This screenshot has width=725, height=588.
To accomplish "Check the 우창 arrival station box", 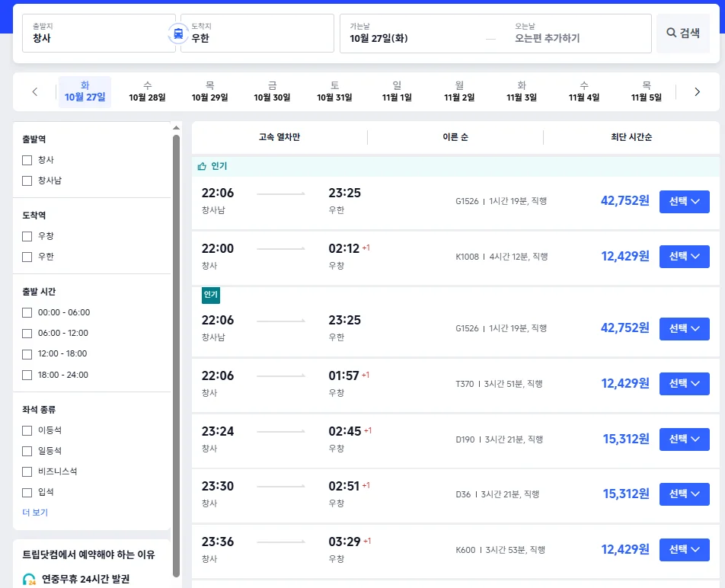I will (27, 236).
